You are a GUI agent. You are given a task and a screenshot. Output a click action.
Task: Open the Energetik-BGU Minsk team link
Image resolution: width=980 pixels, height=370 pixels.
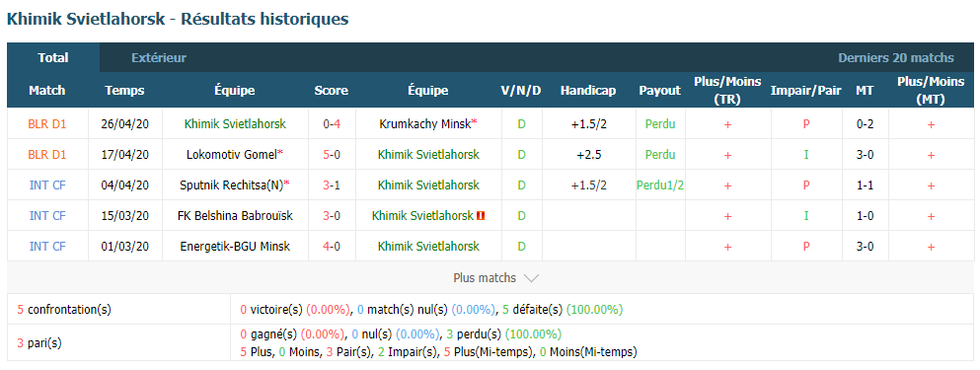coord(234,247)
